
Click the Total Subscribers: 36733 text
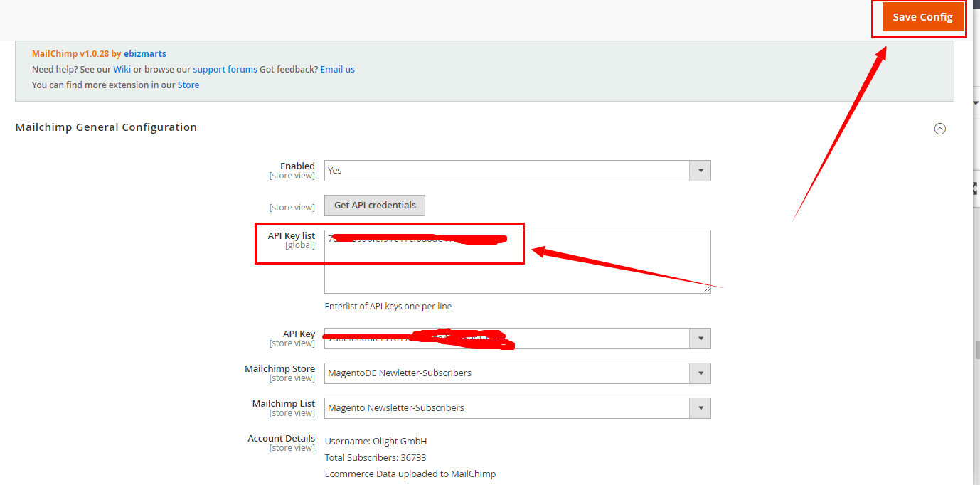click(376, 458)
